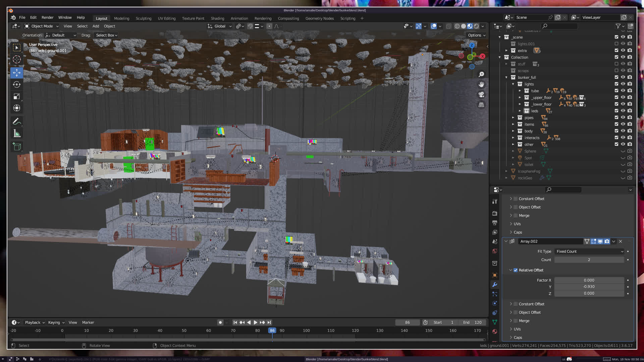644x362 pixels.
Task: Activate the Rotate tool
Action: 17,84
